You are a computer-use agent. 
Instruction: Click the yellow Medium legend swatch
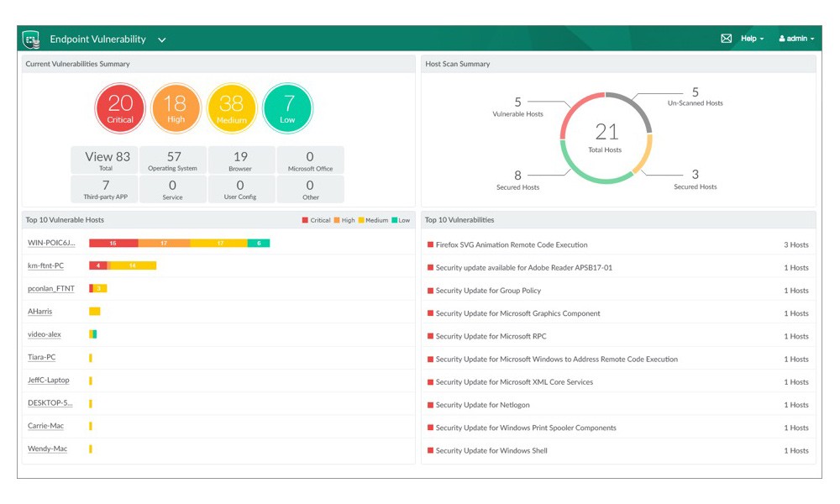click(361, 220)
